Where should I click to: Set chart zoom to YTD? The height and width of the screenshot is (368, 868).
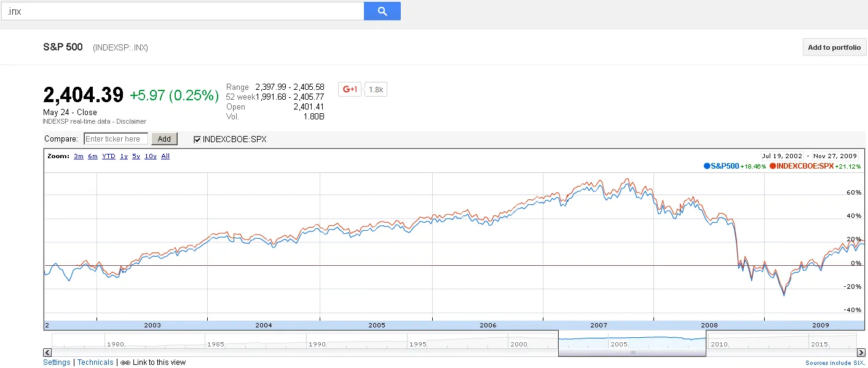109,156
